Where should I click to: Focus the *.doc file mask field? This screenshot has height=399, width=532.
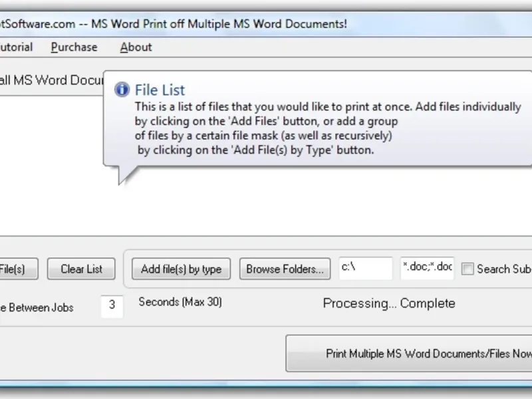(427, 269)
